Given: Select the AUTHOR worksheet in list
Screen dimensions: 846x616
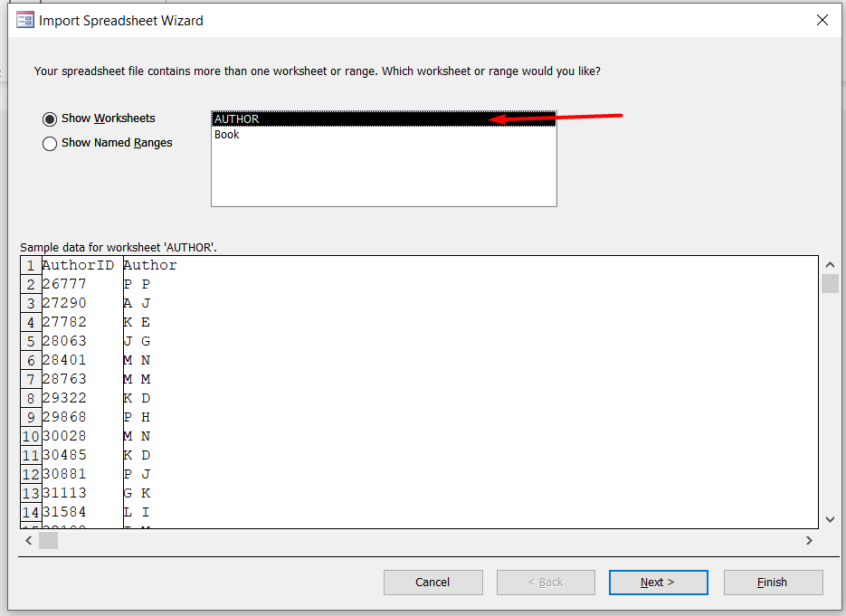Looking at the screenshot, I should pos(237,119).
